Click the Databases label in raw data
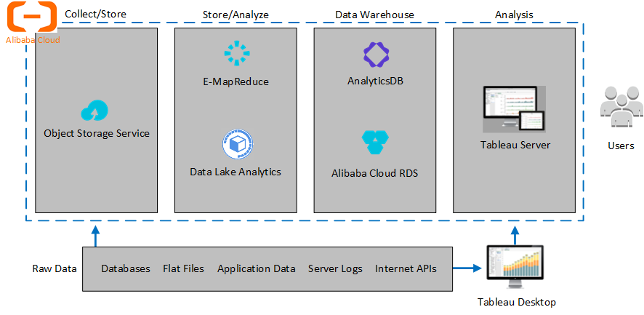Image resolution: width=644 pixels, height=315 pixels. [126, 268]
